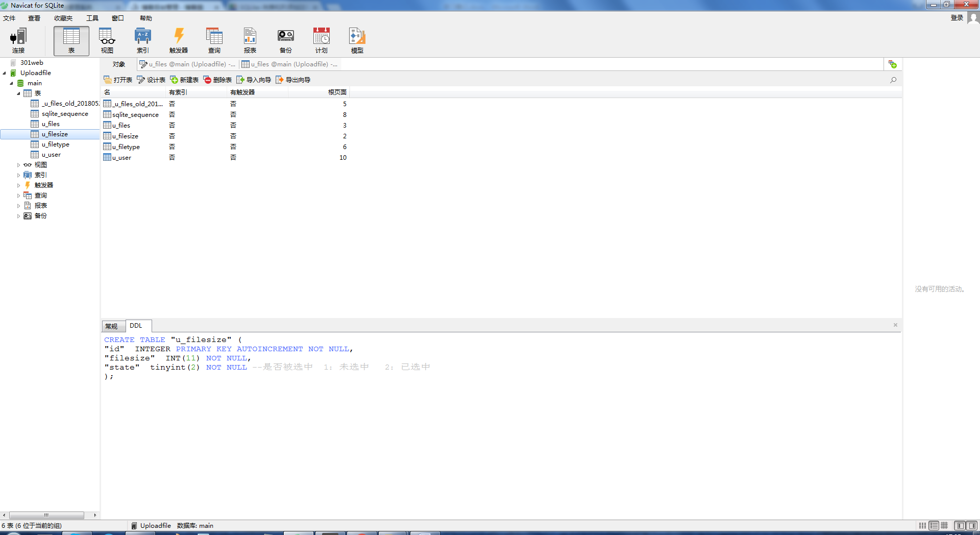Switch to the ER diagram view button
980x535 pixels.
coord(944,525)
